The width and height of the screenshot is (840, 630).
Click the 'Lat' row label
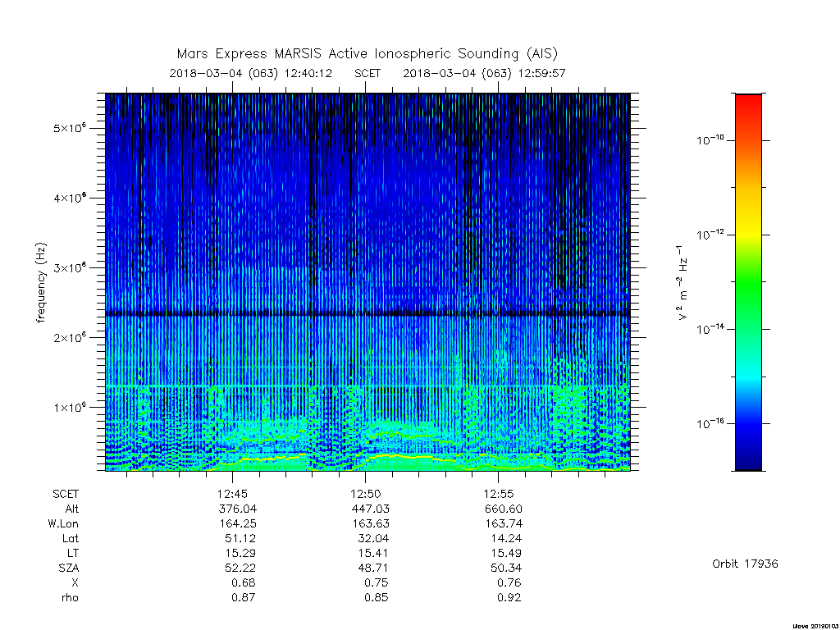(71, 538)
